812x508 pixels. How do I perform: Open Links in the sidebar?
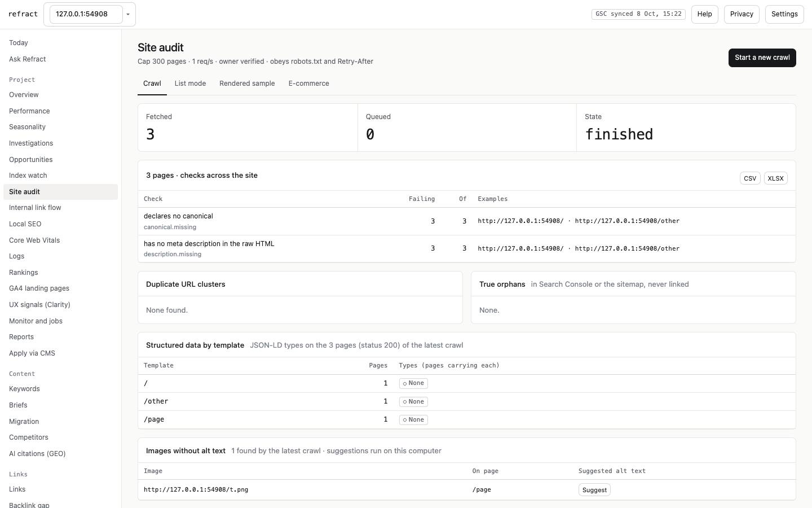click(x=60, y=489)
